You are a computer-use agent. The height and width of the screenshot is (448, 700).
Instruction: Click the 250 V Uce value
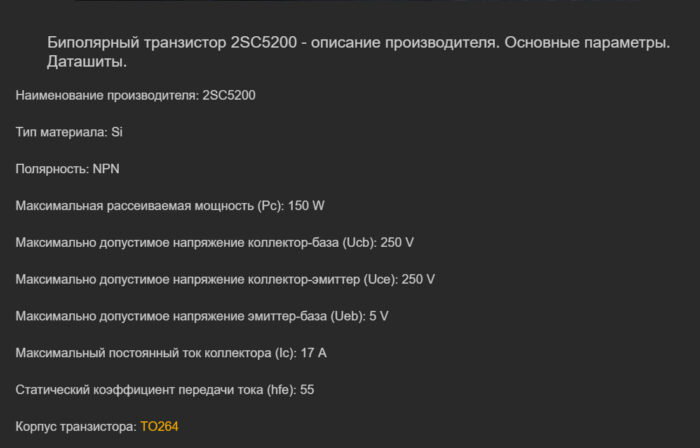[418, 279]
